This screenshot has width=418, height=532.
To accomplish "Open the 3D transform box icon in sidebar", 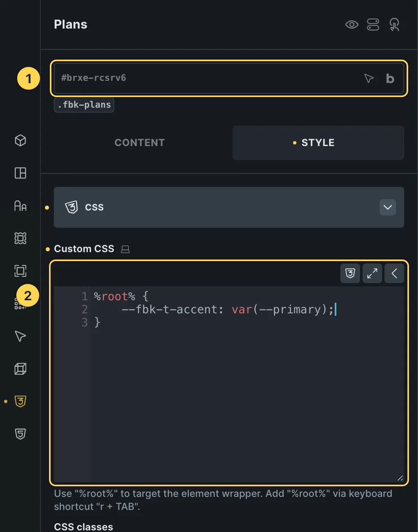I will tap(20, 369).
